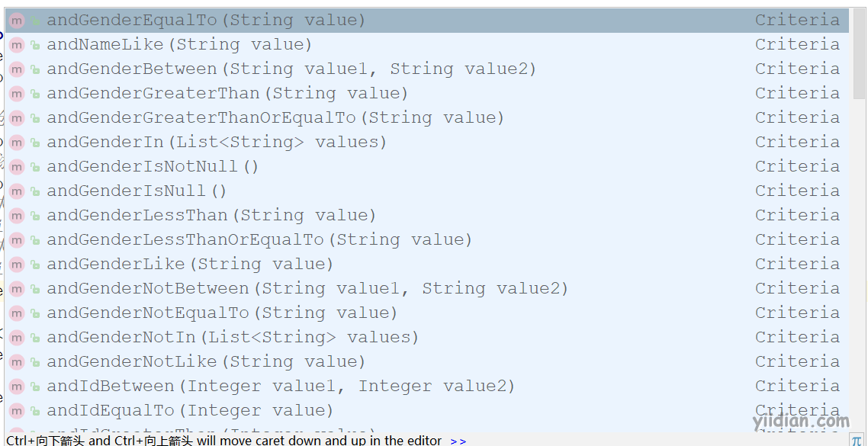Screen dimensions: 868x446
Task: Choose the andGenderGreaterThanOrEqualTo completion entry
Action: (x=427, y=118)
